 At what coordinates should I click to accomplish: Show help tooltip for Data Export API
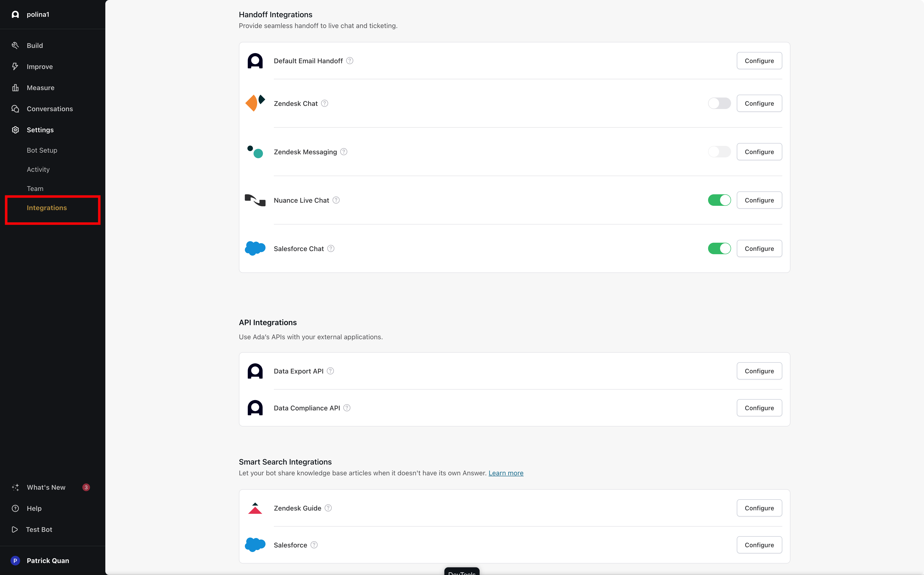(x=331, y=371)
